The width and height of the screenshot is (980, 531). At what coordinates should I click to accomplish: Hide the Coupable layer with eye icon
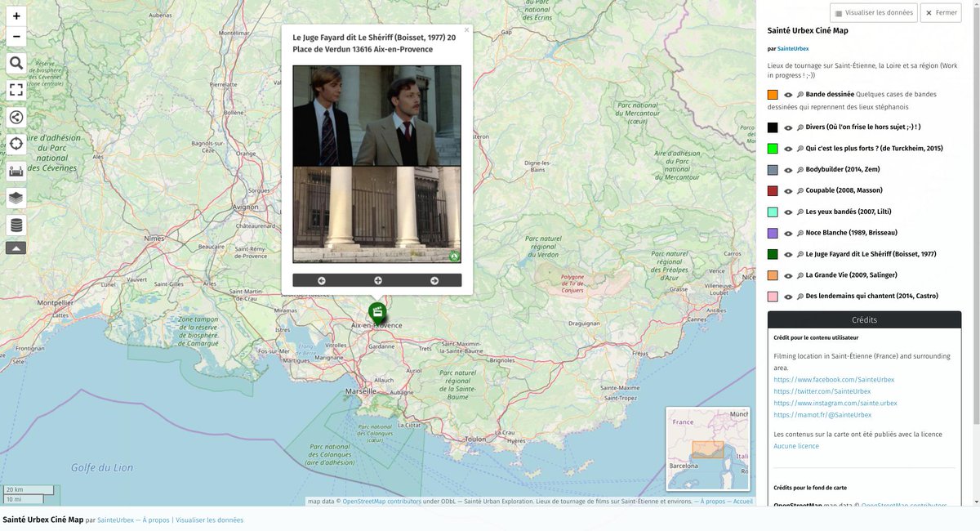coord(788,191)
